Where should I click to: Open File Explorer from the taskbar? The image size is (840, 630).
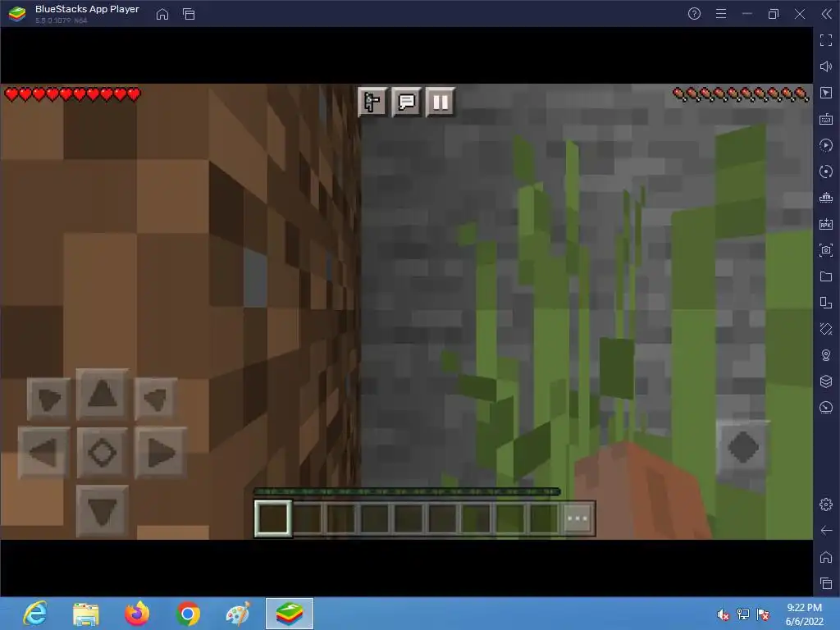pos(85,614)
